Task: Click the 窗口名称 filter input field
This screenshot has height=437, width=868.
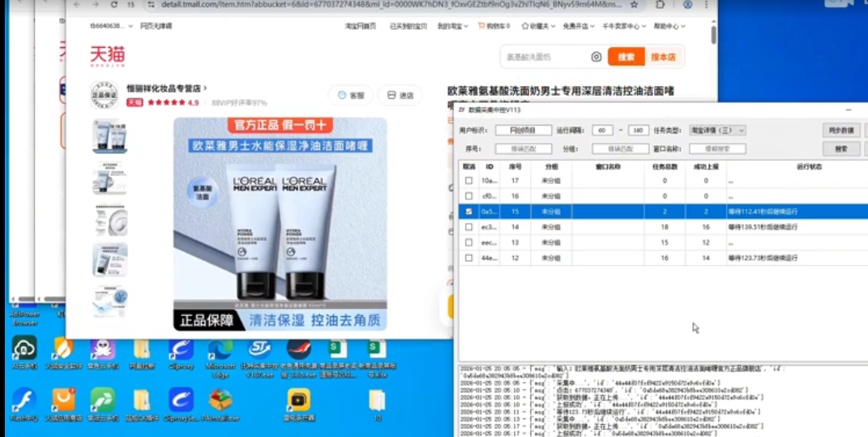Action: tap(717, 148)
